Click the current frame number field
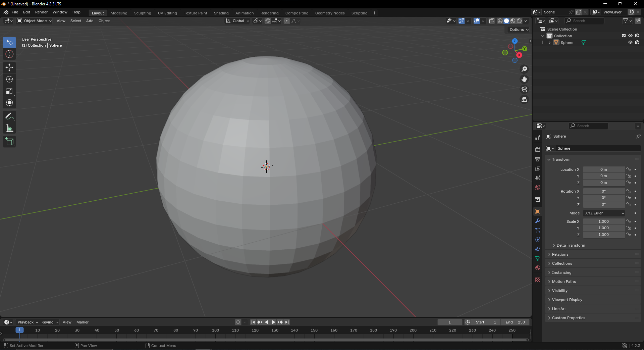This screenshot has width=644, height=350. point(450,322)
